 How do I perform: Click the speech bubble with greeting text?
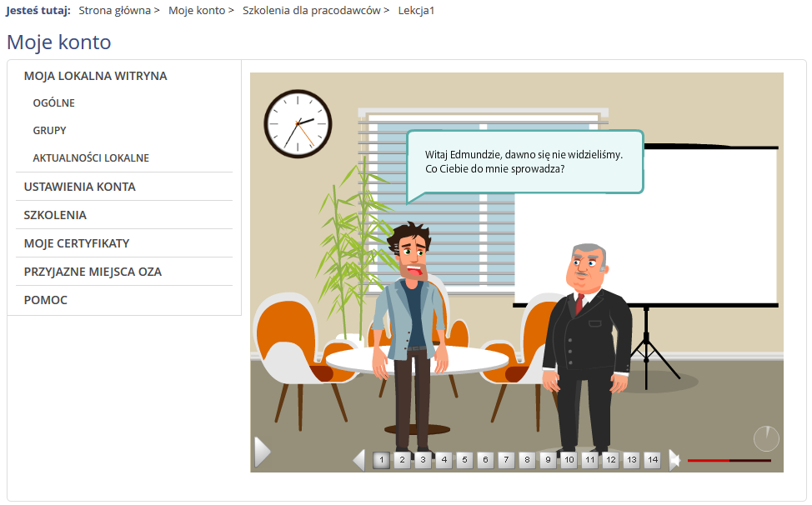525,162
